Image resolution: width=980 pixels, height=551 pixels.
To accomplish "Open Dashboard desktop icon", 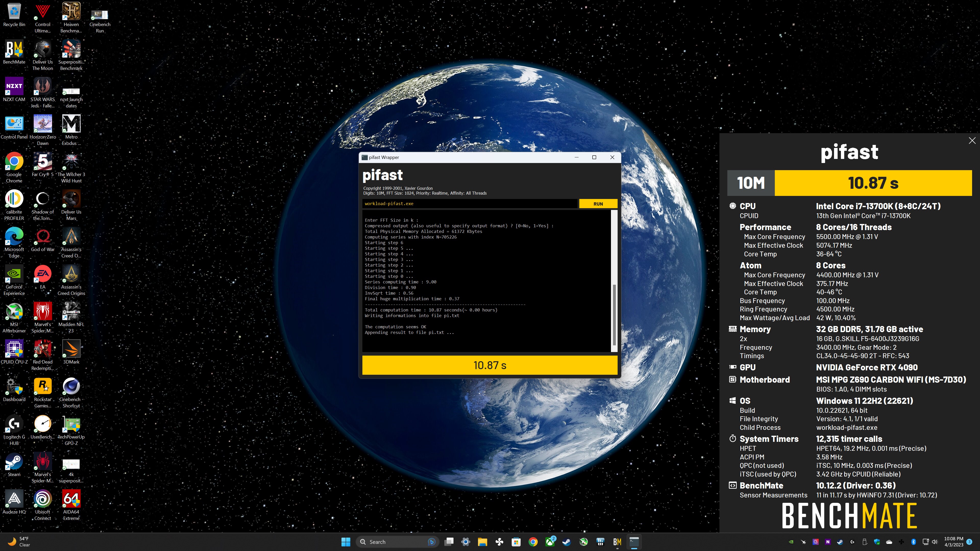I will point(14,390).
